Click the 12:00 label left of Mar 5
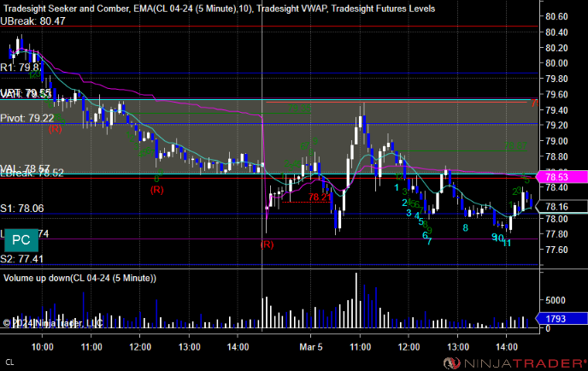 tap(140, 347)
